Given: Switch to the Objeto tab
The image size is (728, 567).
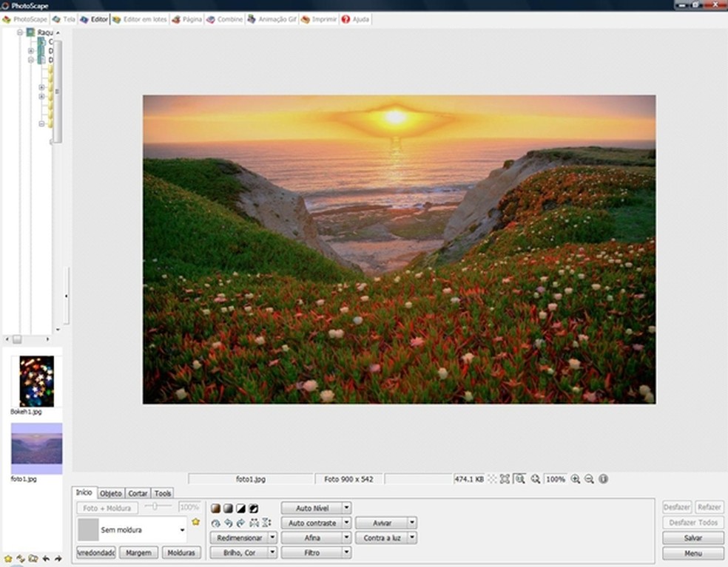Looking at the screenshot, I should coord(111,492).
